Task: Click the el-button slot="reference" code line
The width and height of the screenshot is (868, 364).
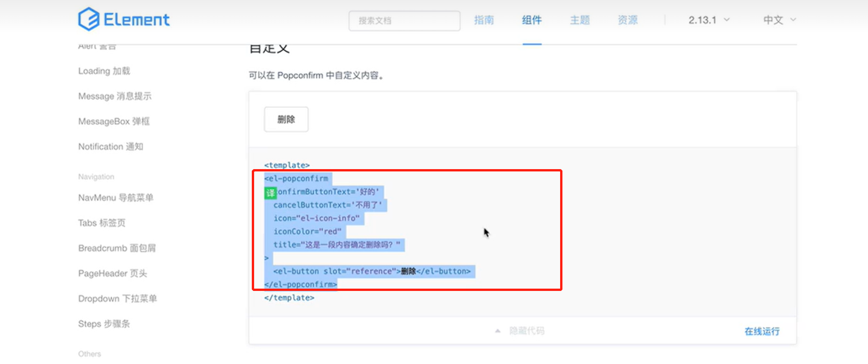Action: click(x=372, y=272)
